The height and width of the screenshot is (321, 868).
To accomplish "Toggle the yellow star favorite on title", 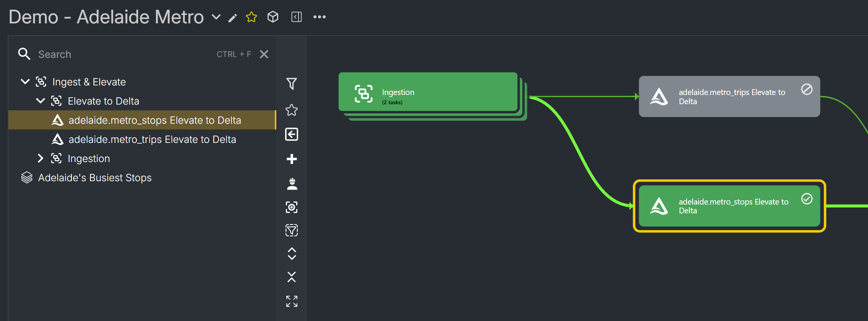I will click(x=251, y=17).
